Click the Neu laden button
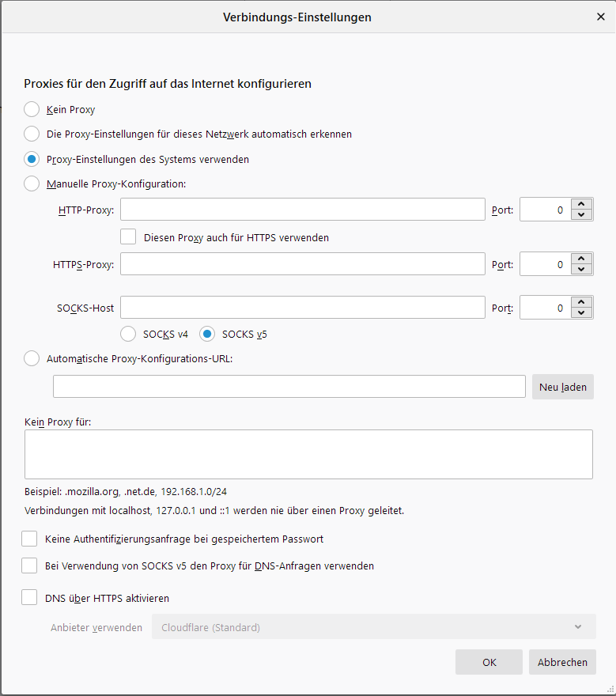 coord(562,387)
